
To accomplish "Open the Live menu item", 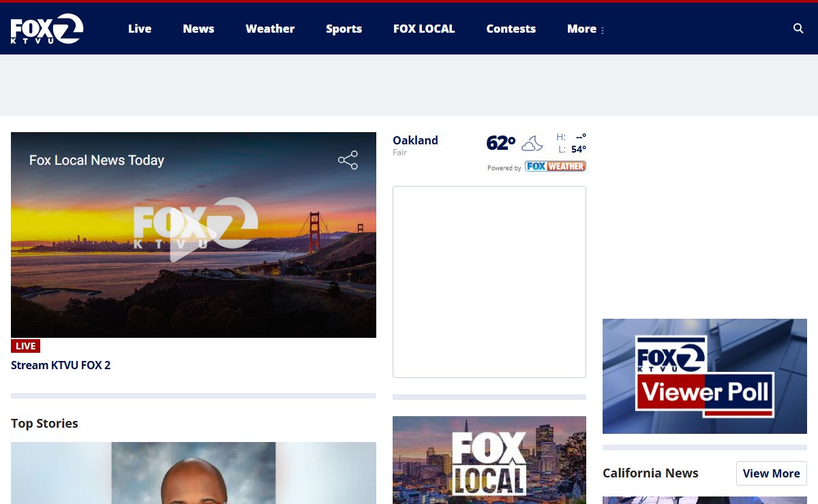I will 140,29.
